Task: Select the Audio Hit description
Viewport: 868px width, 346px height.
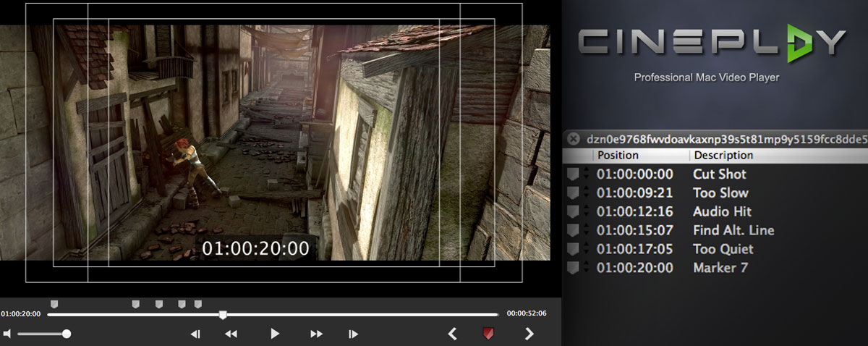Action: 722,212
